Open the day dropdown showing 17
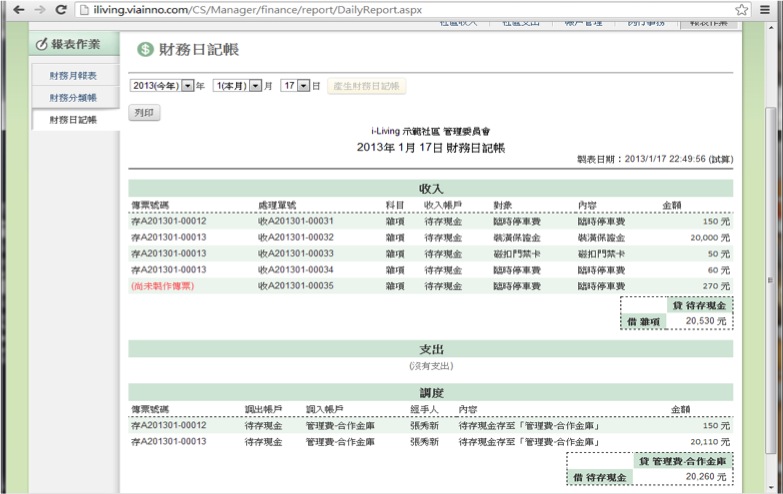Viewport: 783px width, 494px height. (295, 86)
